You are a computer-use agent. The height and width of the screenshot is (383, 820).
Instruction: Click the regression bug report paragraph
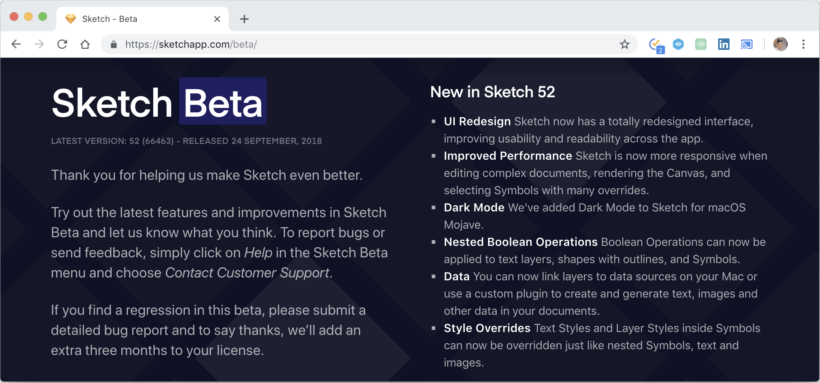(208, 331)
